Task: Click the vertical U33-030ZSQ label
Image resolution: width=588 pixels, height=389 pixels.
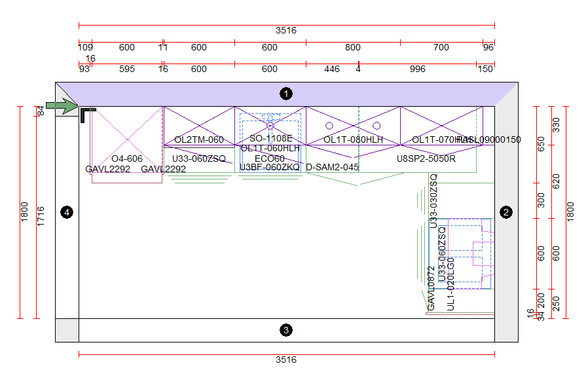Action: 433,201
